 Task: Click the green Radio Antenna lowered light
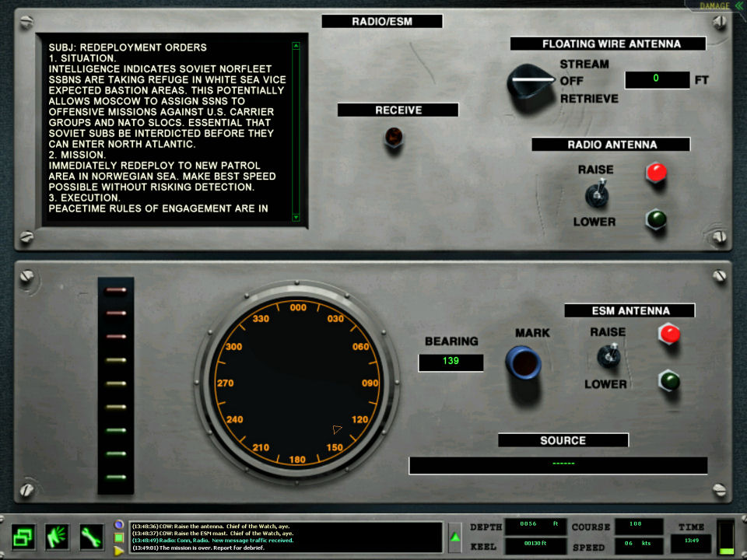(656, 219)
